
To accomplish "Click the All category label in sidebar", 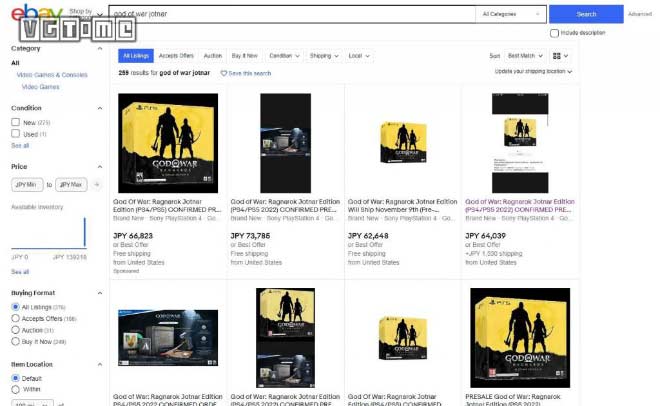I will 15,63.
